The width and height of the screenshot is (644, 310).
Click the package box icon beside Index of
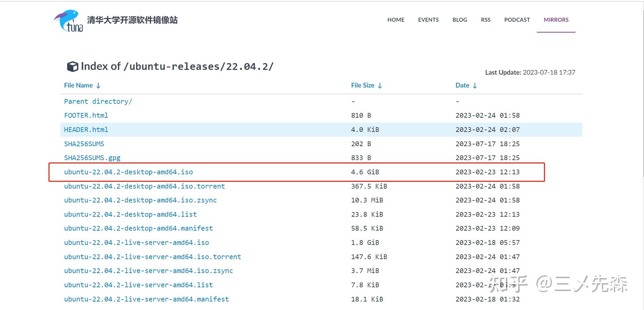[x=73, y=66]
